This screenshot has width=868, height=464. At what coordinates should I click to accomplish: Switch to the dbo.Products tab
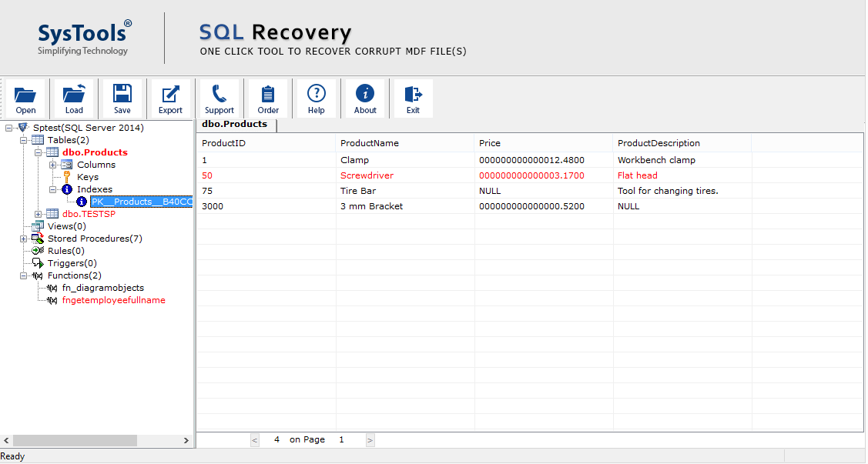pos(235,124)
